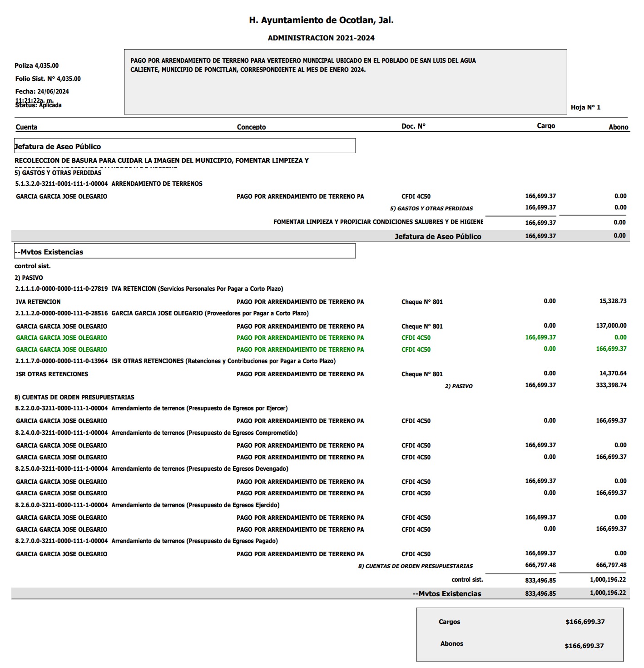Select account 5.1.3.2.0 ARRENDAMIENTO DE TERRENOS line
The height and width of the screenshot is (668, 644).
click(x=109, y=184)
